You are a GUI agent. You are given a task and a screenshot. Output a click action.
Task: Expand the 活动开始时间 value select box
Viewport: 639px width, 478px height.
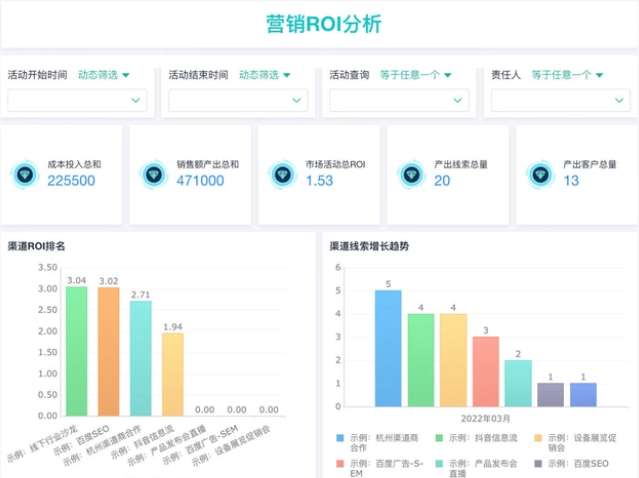point(77,100)
